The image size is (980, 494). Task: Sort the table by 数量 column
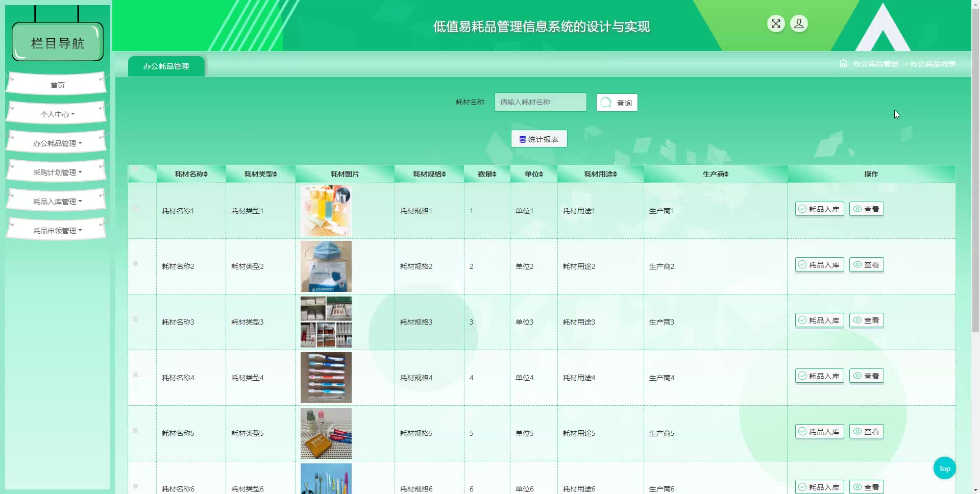[487, 174]
